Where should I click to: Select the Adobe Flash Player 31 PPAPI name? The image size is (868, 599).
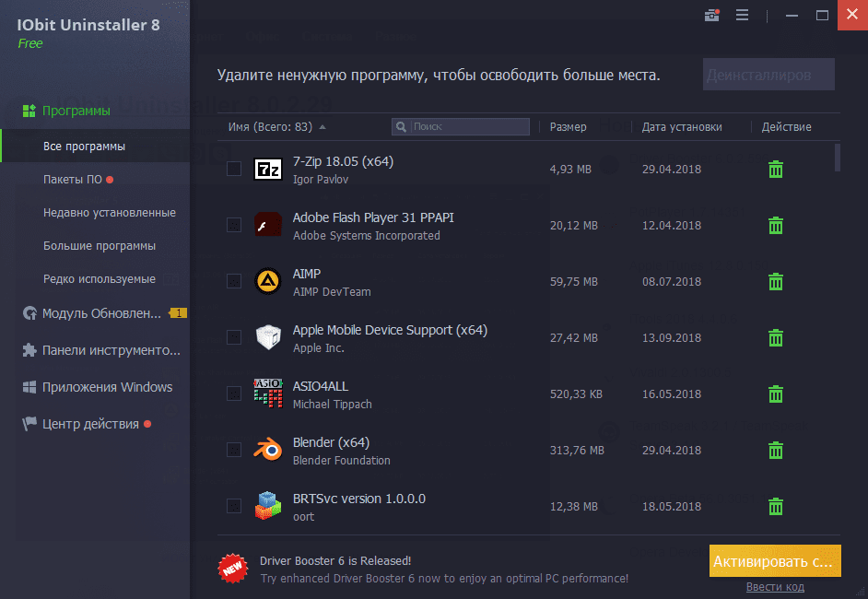click(373, 217)
